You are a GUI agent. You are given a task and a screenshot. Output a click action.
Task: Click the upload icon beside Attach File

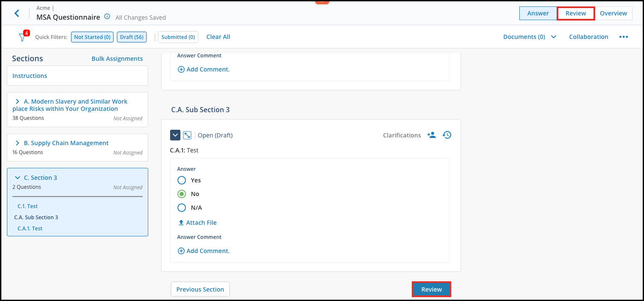tap(181, 223)
